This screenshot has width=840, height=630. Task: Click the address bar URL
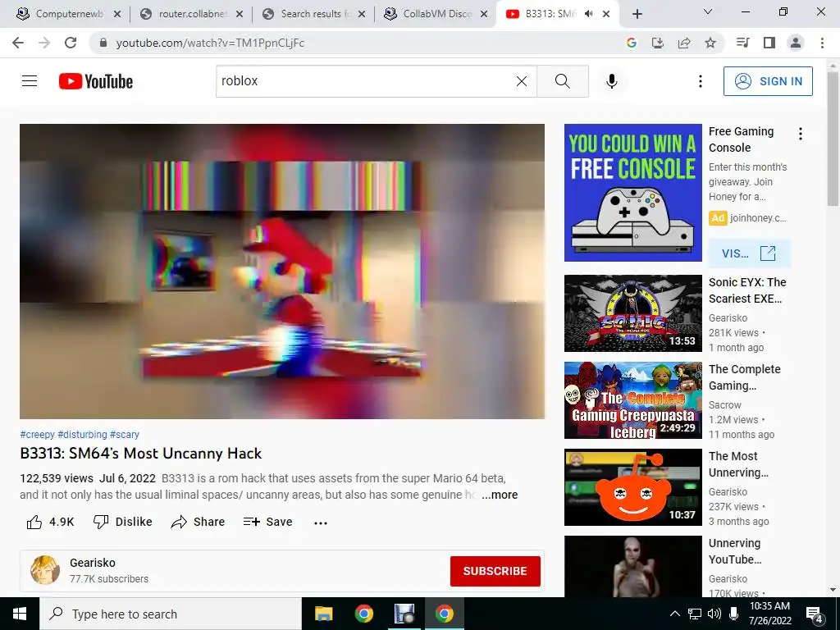210,43
